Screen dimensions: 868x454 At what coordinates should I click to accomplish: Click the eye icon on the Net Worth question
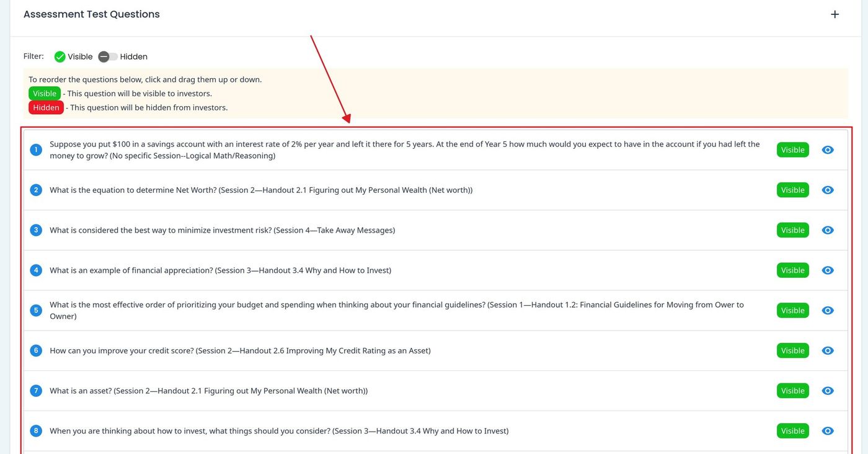click(x=827, y=190)
